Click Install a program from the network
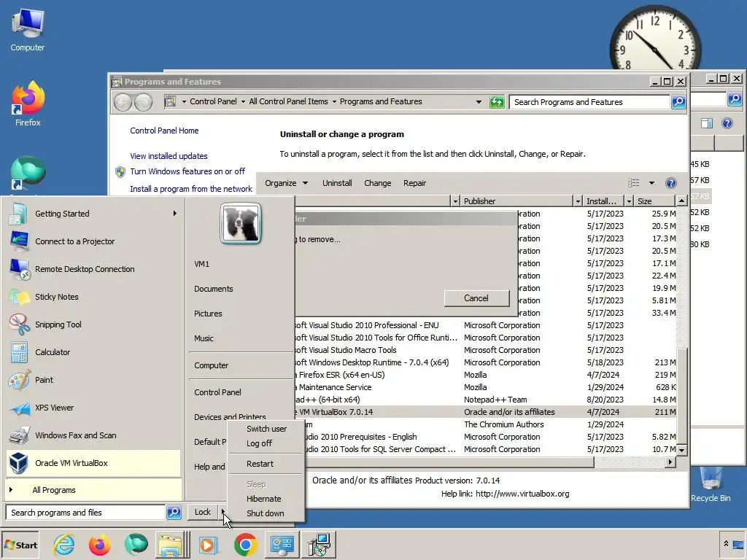Image resolution: width=747 pixels, height=560 pixels. click(x=191, y=189)
